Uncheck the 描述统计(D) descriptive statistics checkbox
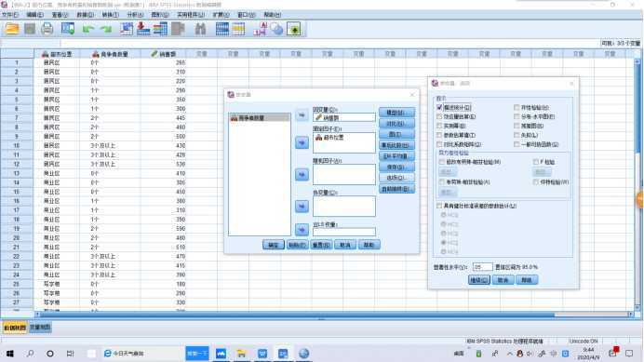Image resolution: width=644 pixels, height=362 pixels. click(x=439, y=107)
